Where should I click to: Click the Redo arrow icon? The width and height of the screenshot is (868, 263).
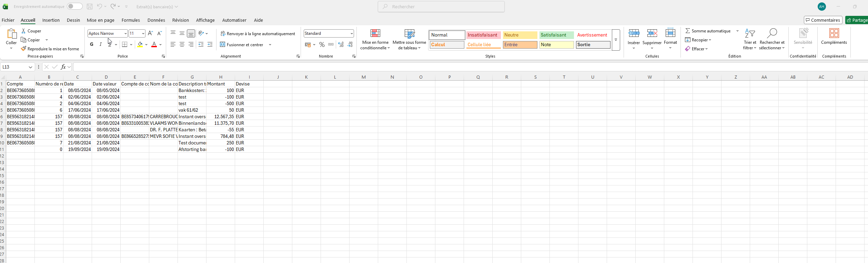tap(113, 6)
